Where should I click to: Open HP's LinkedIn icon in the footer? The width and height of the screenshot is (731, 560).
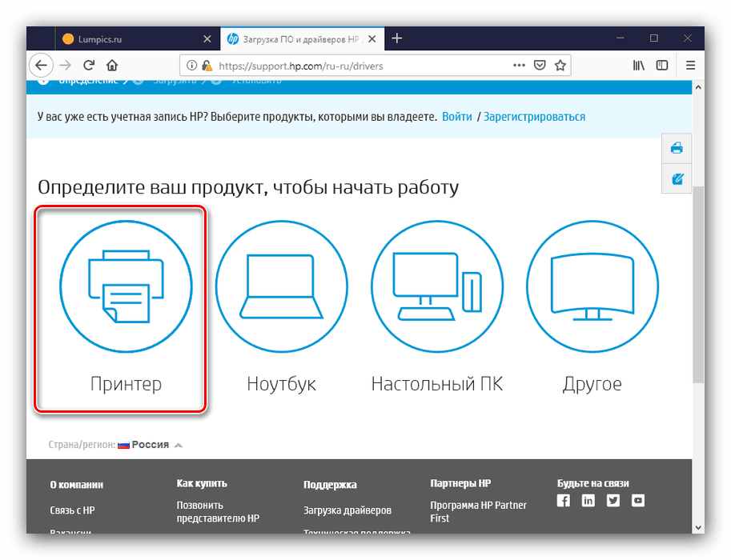[x=588, y=500]
